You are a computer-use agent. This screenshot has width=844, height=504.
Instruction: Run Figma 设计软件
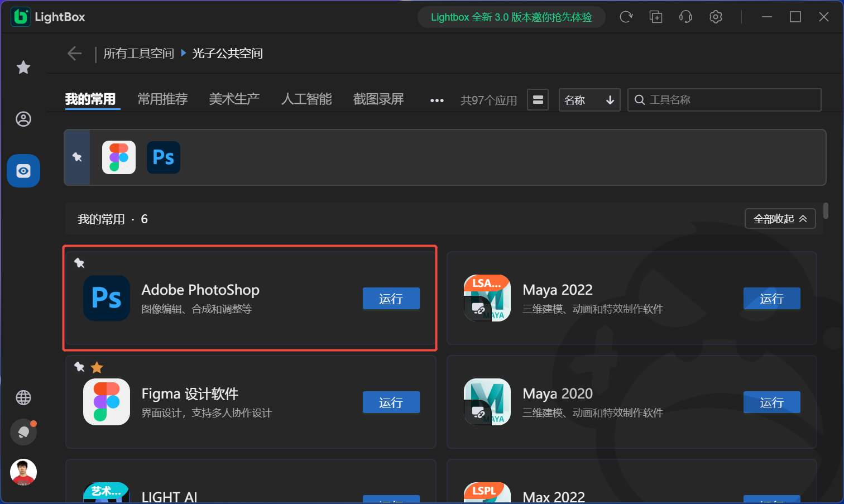tap(391, 402)
